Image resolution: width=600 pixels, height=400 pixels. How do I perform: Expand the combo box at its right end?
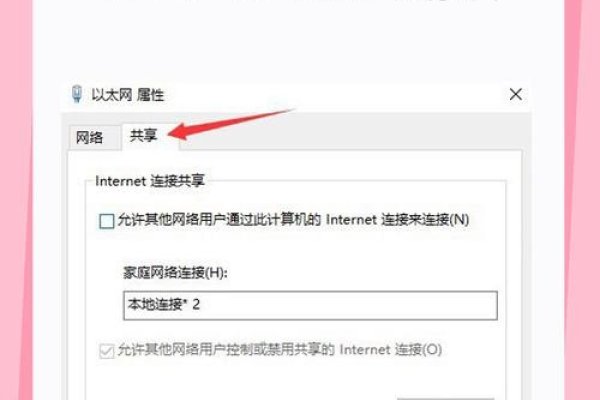(486, 305)
